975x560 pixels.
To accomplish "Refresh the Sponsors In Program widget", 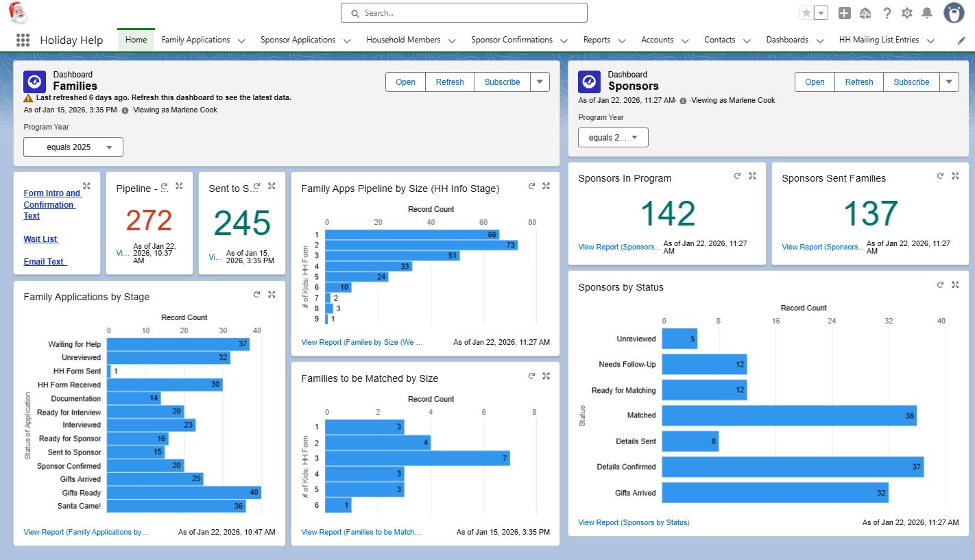I will pyautogui.click(x=737, y=176).
